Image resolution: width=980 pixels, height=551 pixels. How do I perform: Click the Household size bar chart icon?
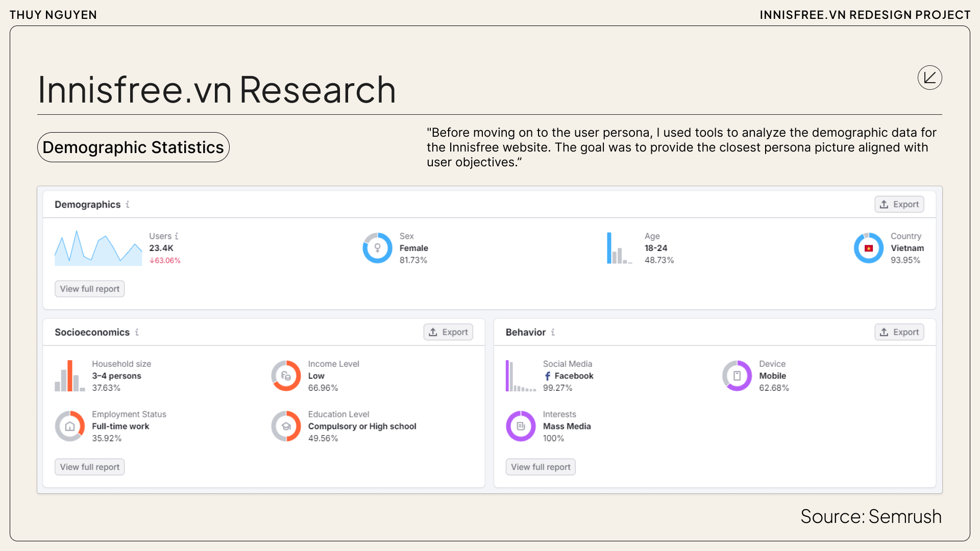(x=69, y=376)
